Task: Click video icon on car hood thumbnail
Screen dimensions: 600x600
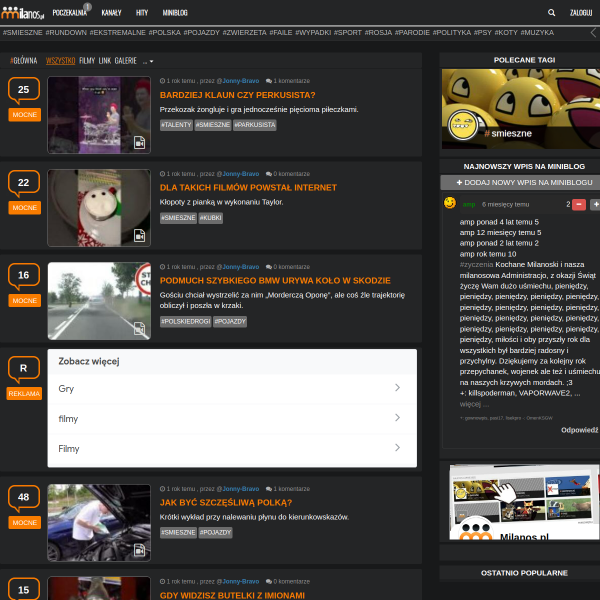Action: coord(139,550)
